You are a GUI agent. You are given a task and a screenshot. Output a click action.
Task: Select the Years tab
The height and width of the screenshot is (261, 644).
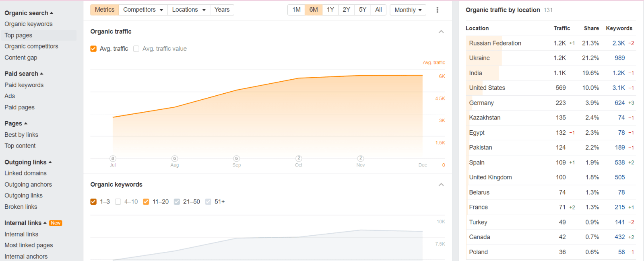(x=222, y=10)
